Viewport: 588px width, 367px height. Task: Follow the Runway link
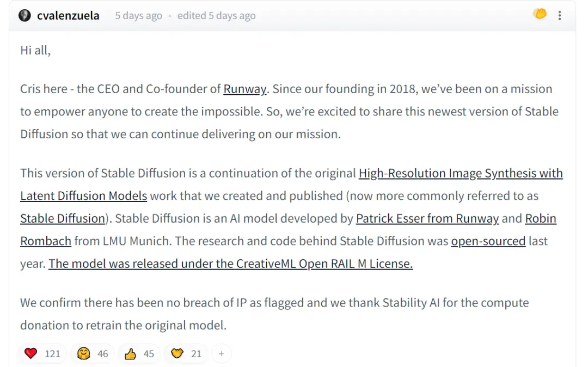[245, 89]
